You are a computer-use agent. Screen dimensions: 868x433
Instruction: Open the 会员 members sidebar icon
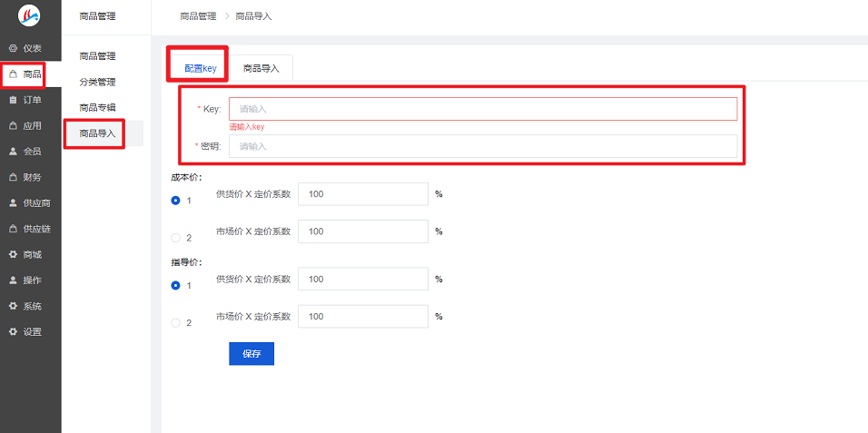14,152
